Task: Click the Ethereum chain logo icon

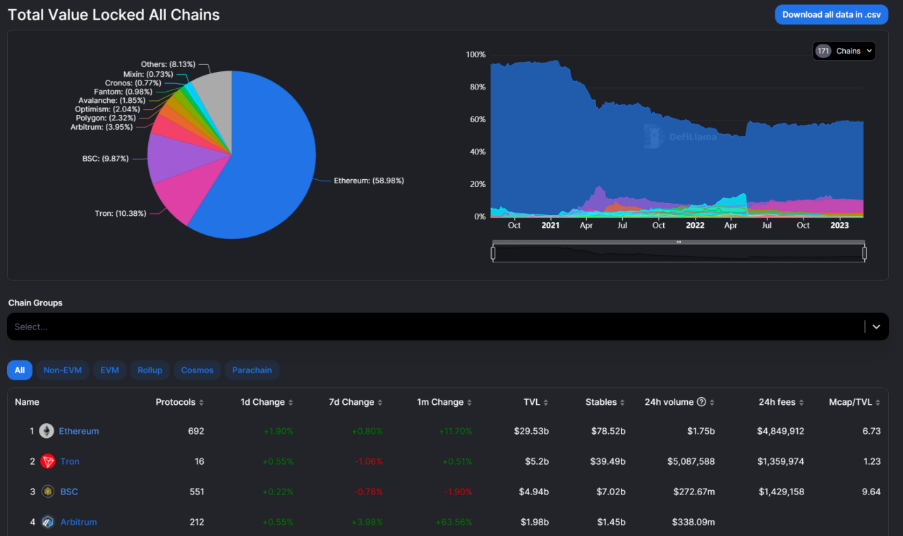Action: (47, 431)
